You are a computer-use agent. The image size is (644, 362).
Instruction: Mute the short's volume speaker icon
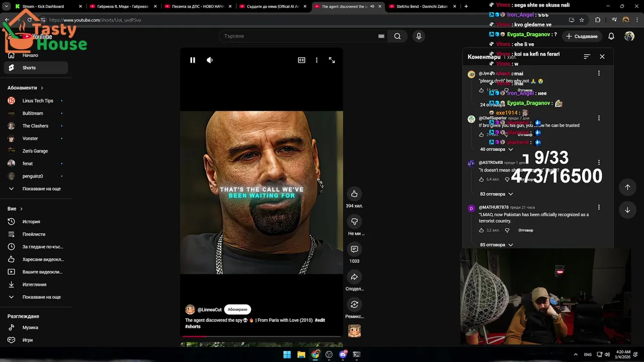[x=210, y=60]
